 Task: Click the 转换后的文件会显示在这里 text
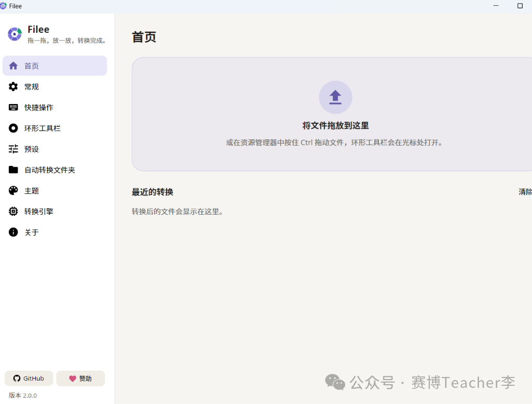(178, 212)
